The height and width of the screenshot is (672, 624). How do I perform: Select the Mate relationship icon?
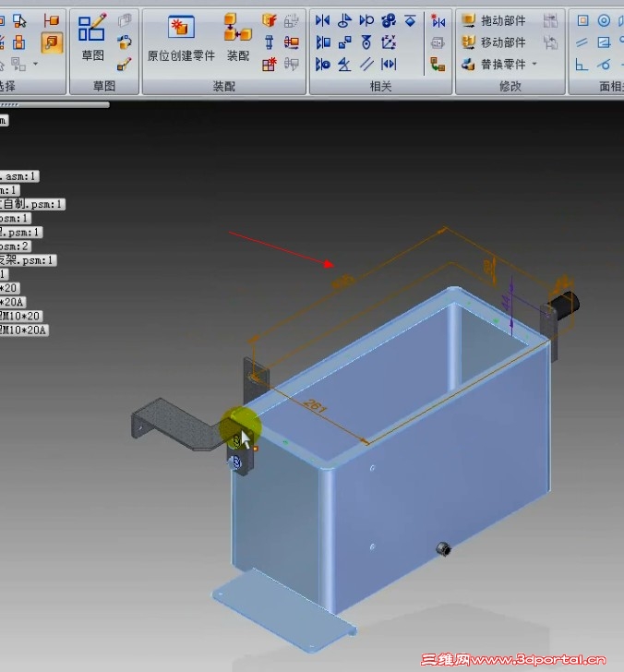[x=322, y=20]
